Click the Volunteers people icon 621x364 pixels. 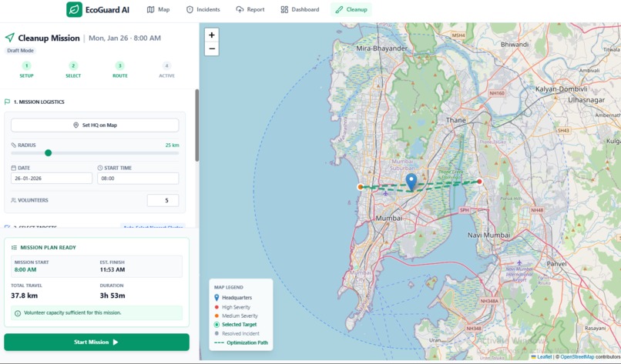14,200
